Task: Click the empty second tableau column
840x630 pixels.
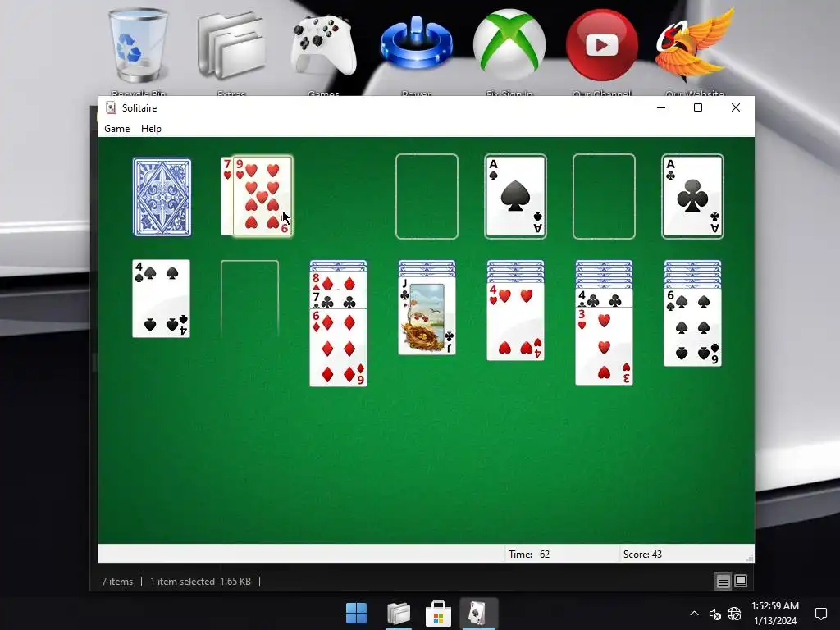Action: pyautogui.click(x=249, y=299)
